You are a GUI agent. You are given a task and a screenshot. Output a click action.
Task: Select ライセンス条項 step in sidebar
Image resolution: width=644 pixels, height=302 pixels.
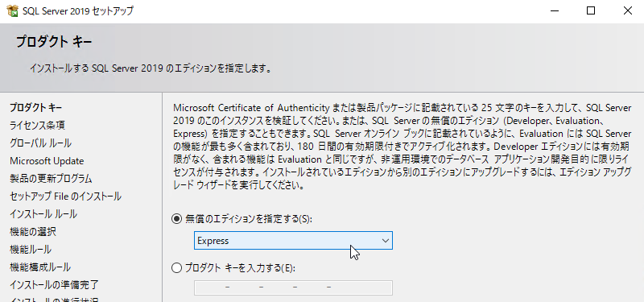tap(37, 126)
